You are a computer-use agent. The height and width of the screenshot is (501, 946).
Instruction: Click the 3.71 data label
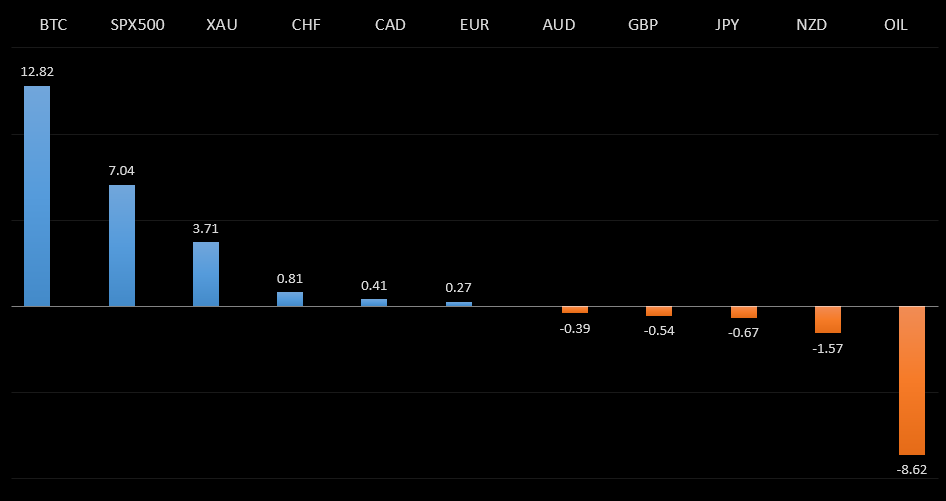206,228
